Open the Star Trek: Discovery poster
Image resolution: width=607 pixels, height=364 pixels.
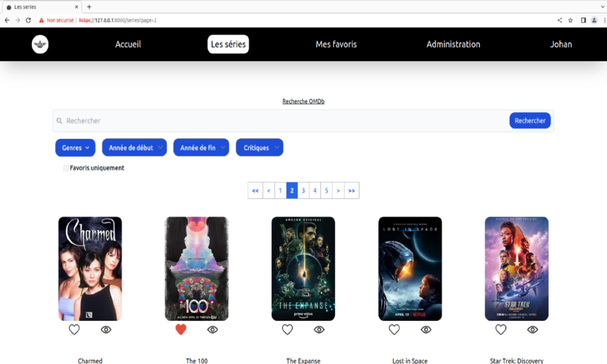pos(517,269)
